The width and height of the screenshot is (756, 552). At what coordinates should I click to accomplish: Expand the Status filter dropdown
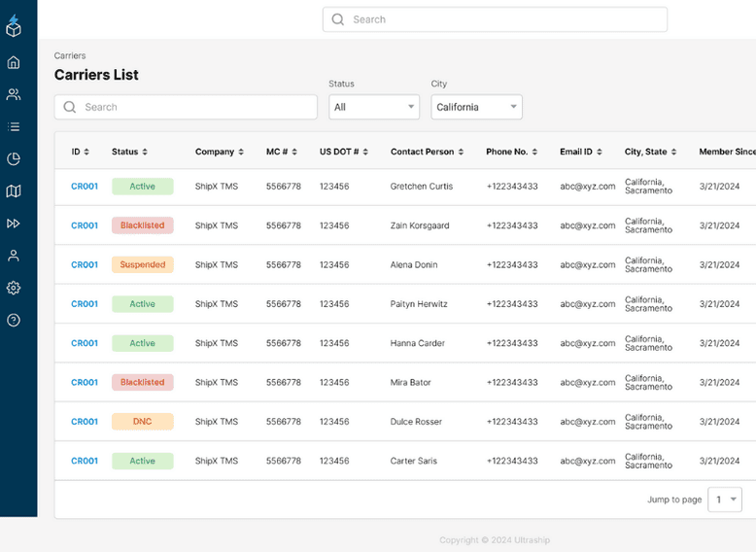coord(374,107)
